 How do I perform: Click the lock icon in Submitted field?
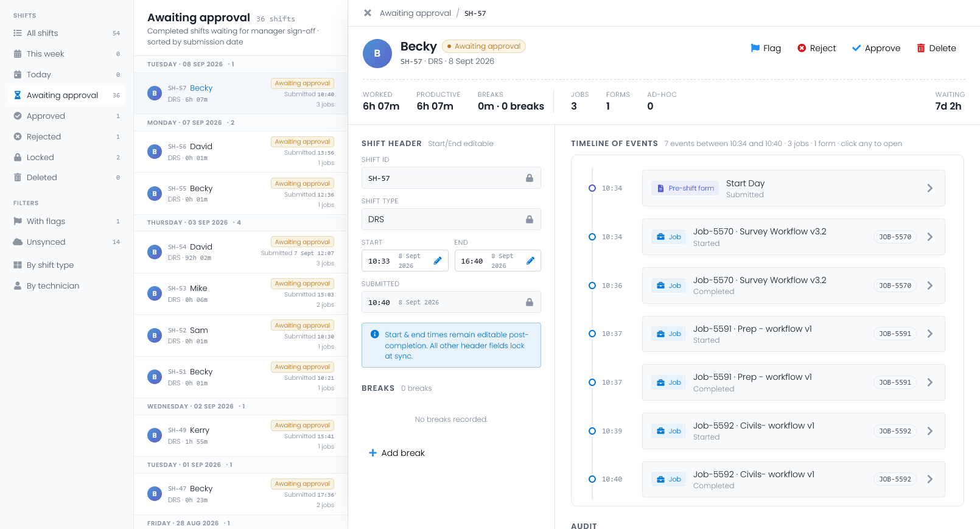[530, 302]
